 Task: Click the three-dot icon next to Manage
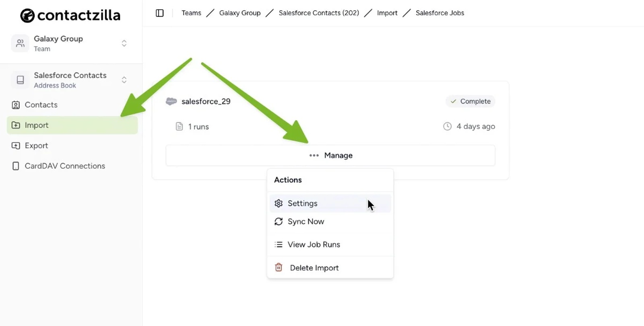tap(314, 156)
